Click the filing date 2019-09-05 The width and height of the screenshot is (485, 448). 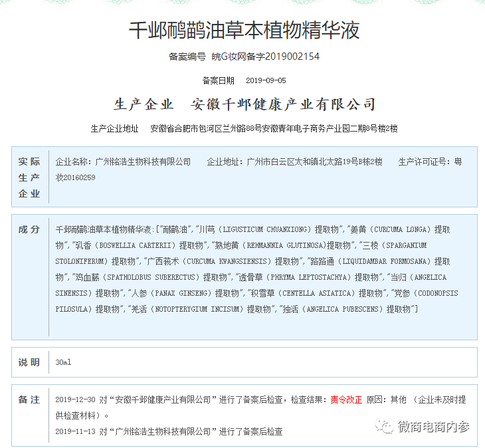(266, 80)
